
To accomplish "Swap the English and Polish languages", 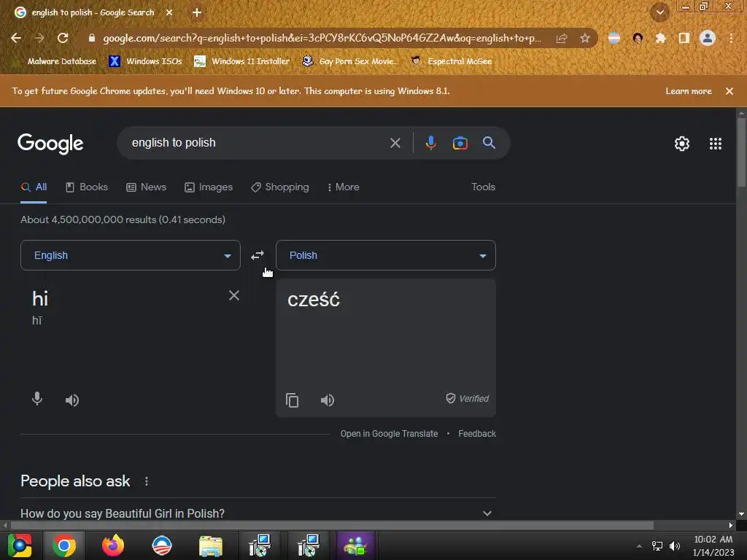I will coord(258,256).
